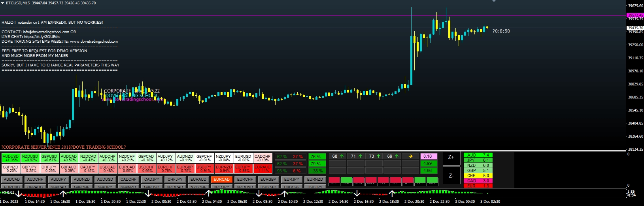
Task: Select the grey CADCHF symbol button
Action: pos(128,180)
